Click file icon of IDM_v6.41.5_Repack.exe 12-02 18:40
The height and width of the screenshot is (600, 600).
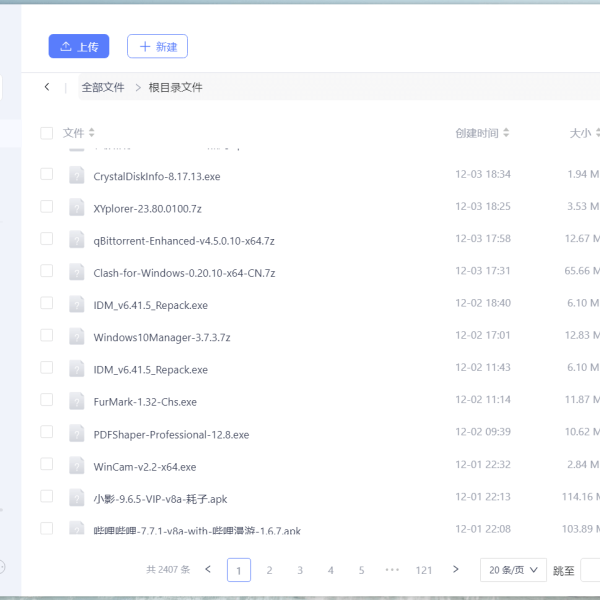point(77,303)
